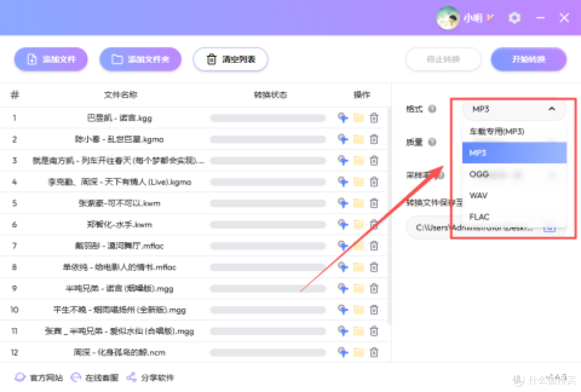The image size is (581, 392).
Task: Click 转换状态 column header
Action: click(271, 95)
